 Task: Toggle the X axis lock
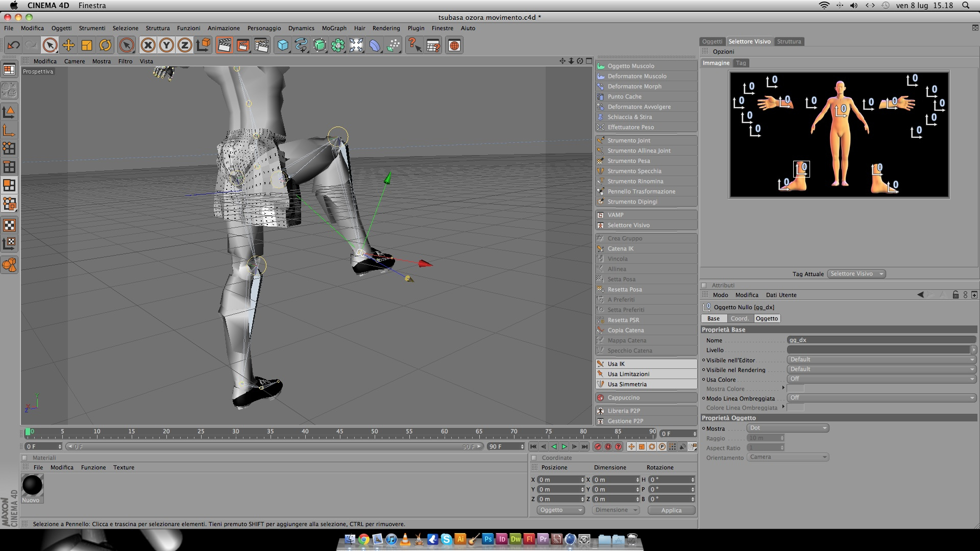[x=148, y=45]
